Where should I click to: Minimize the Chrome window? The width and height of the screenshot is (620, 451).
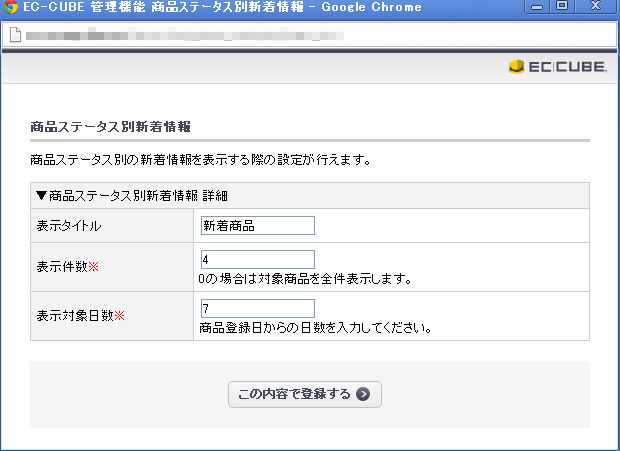[x=537, y=6]
